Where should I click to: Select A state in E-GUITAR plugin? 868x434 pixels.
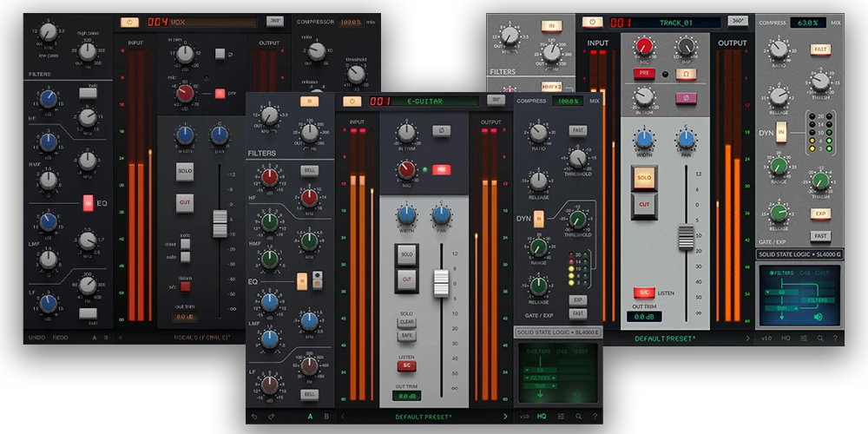(310, 417)
